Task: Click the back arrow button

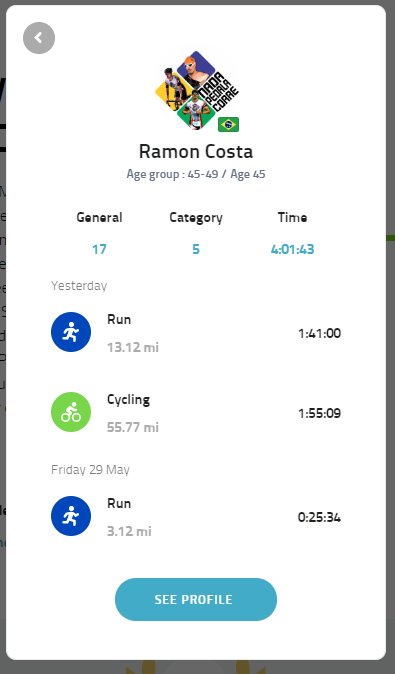Action: pyautogui.click(x=39, y=38)
